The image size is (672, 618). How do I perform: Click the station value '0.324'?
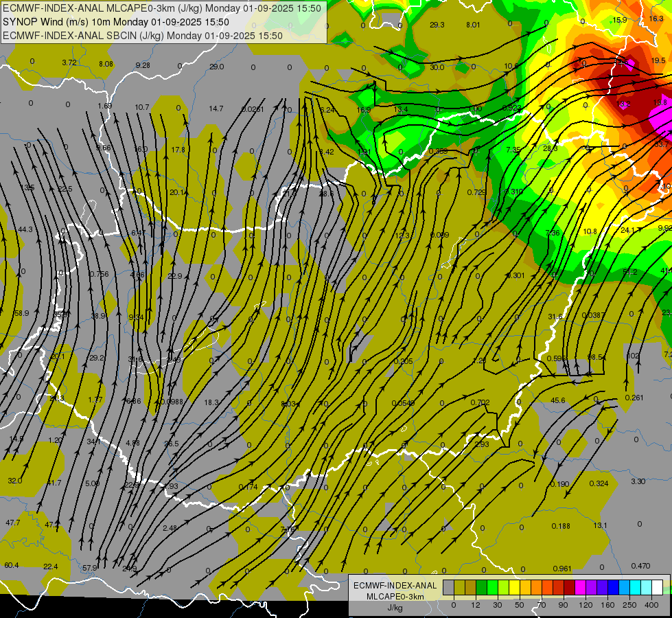tap(599, 483)
